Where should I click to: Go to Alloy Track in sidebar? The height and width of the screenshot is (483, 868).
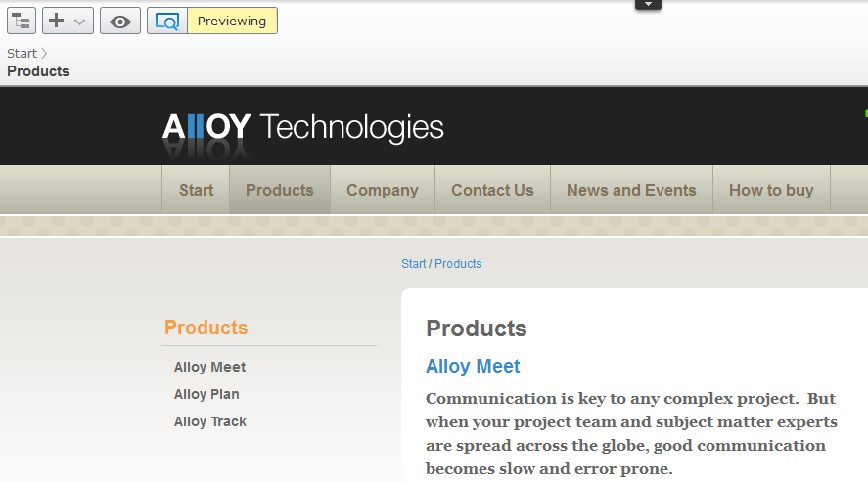point(209,421)
